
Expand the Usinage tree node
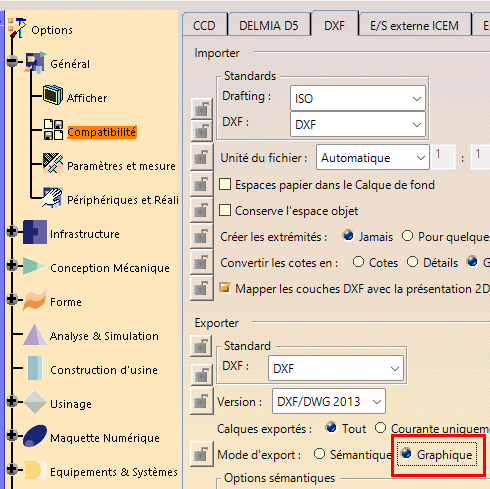[12, 401]
